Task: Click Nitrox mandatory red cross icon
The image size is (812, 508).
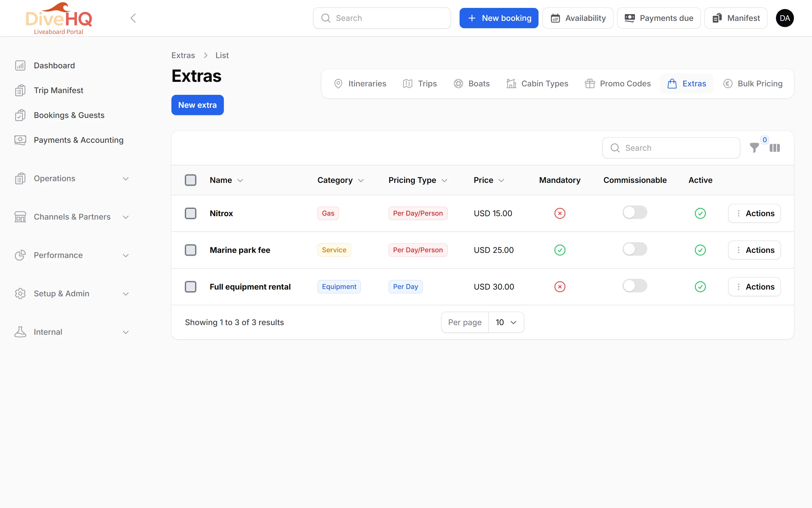Action: 560,213
